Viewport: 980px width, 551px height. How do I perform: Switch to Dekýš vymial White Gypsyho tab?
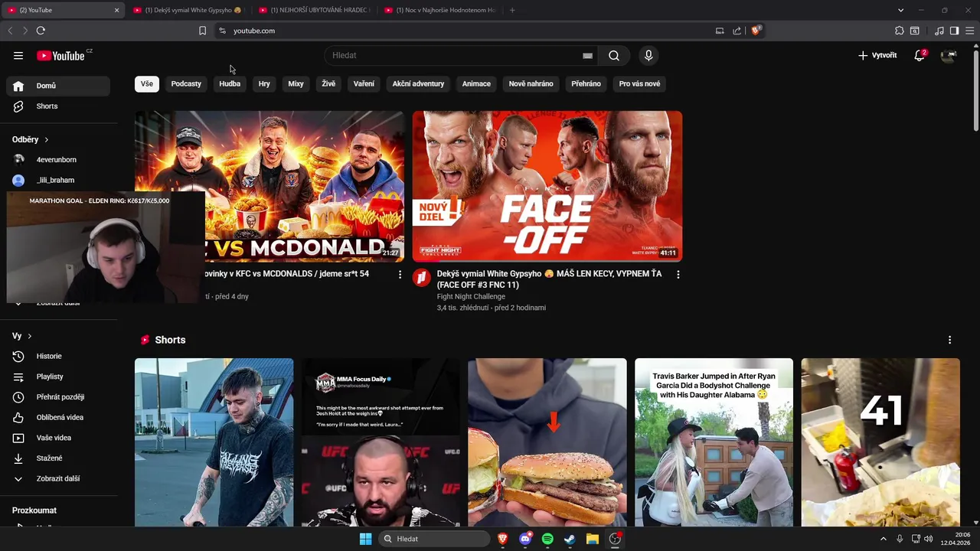click(x=189, y=10)
